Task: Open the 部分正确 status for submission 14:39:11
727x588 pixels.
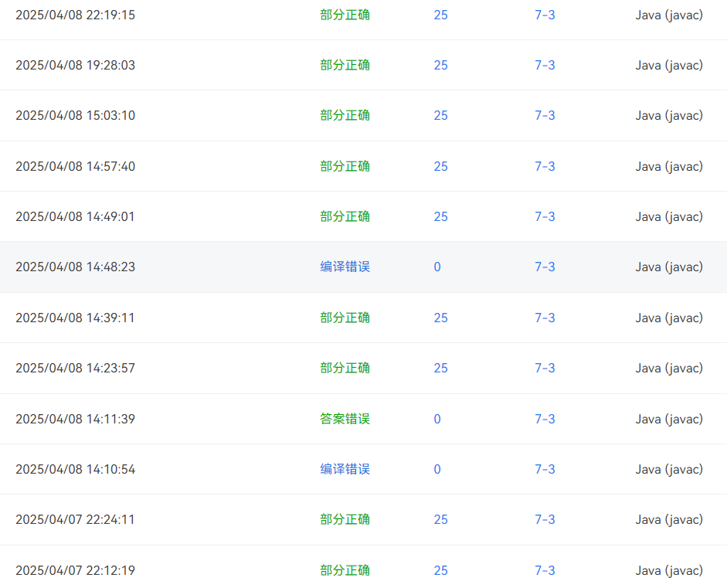Action: click(x=345, y=318)
